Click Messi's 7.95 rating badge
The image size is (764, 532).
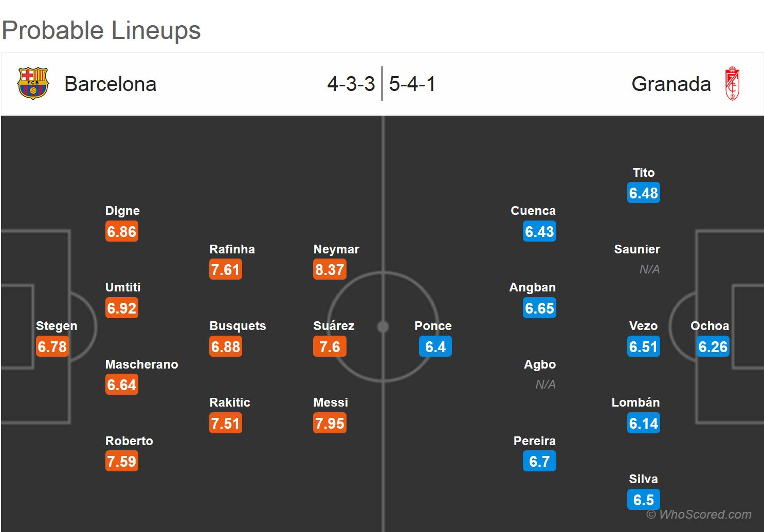pyautogui.click(x=330, y=423)
